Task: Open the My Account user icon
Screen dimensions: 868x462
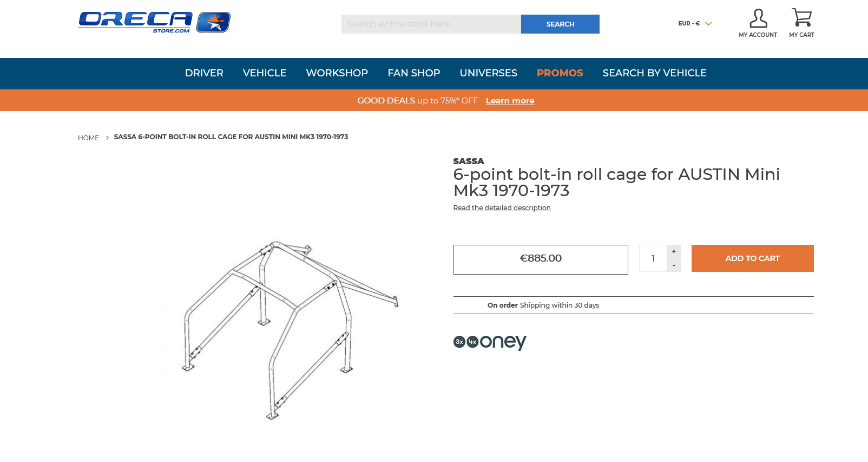Action: 758,18
